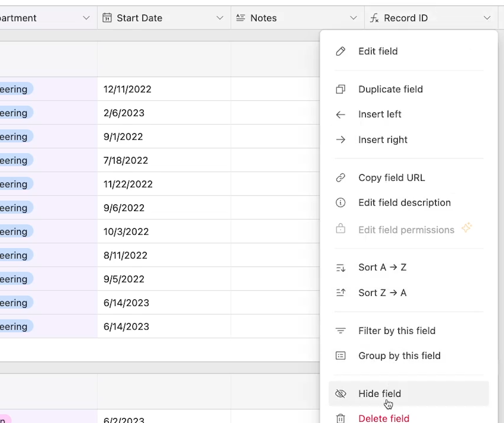Select the 8/11/2022 date cell
Viewport: 504px width, 423px height.
164,255
